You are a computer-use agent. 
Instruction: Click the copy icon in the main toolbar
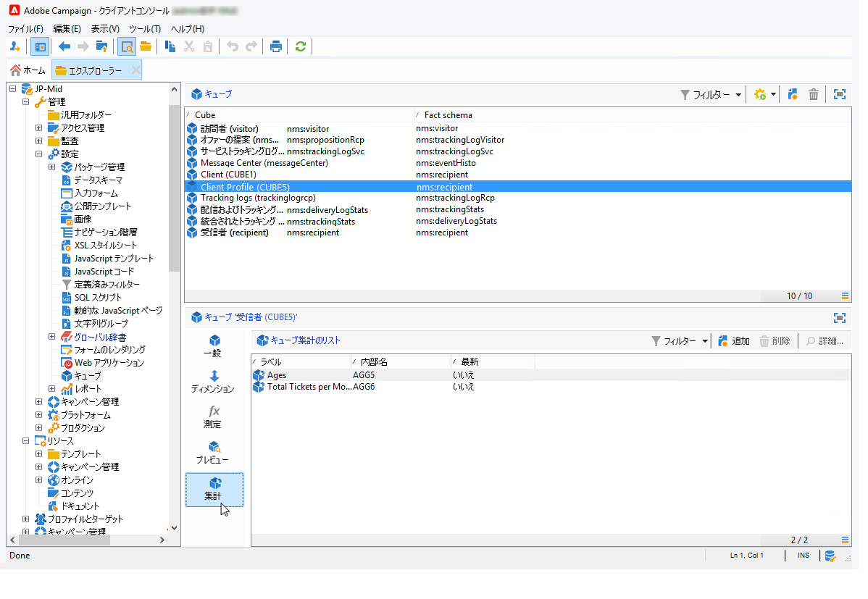point(170,47)
